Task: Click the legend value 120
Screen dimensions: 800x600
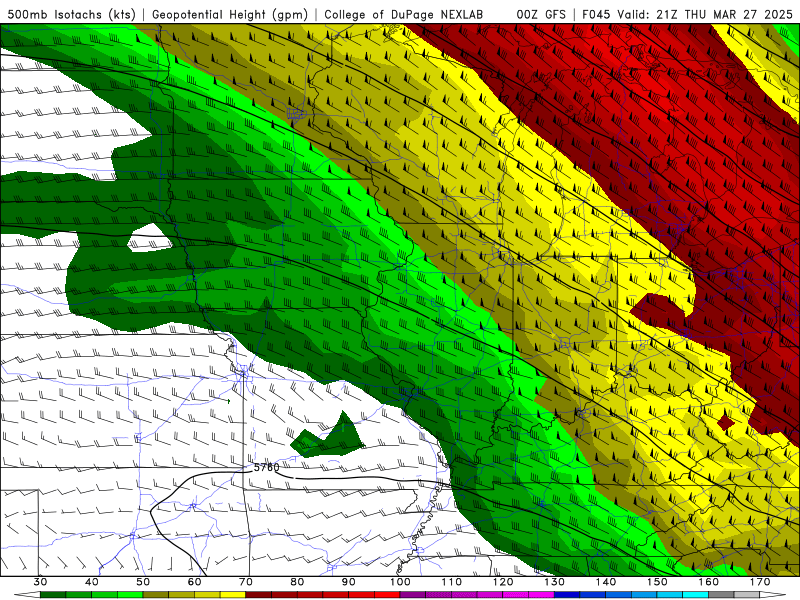Action: 503,582
